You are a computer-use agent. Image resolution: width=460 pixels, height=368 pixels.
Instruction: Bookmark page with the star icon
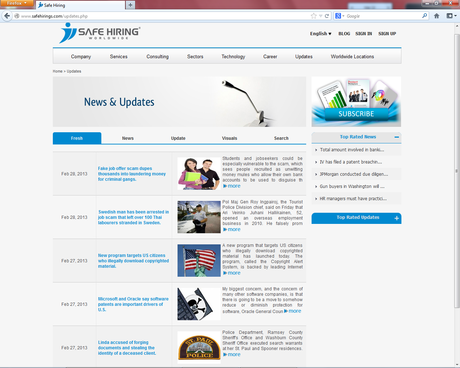click(x=313, y=16)
